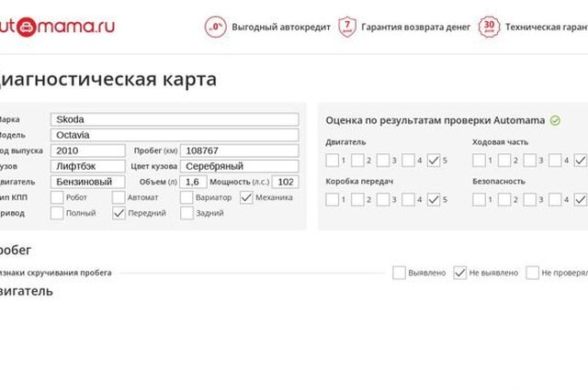Click the Модель field containing Octavia

coord(175,135)
